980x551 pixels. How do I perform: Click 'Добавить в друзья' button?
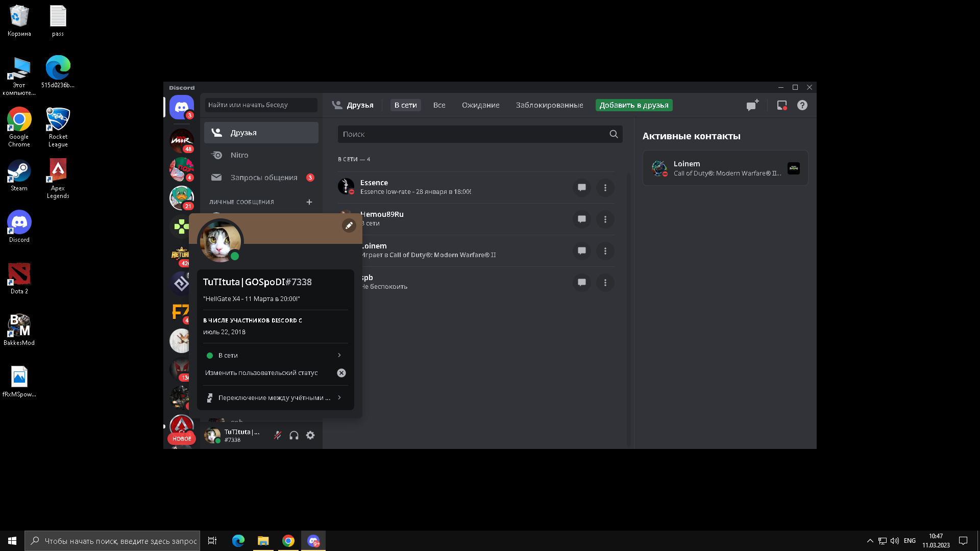pyautogui.click(x=634, y=105)
